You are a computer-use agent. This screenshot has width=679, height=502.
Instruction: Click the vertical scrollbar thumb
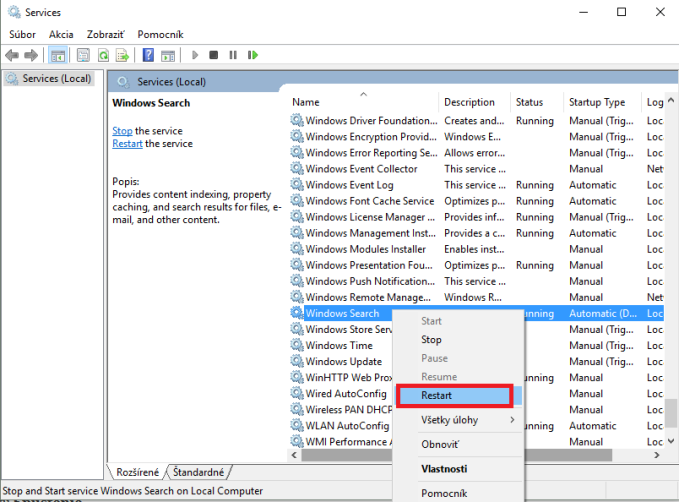pos(671,413)
